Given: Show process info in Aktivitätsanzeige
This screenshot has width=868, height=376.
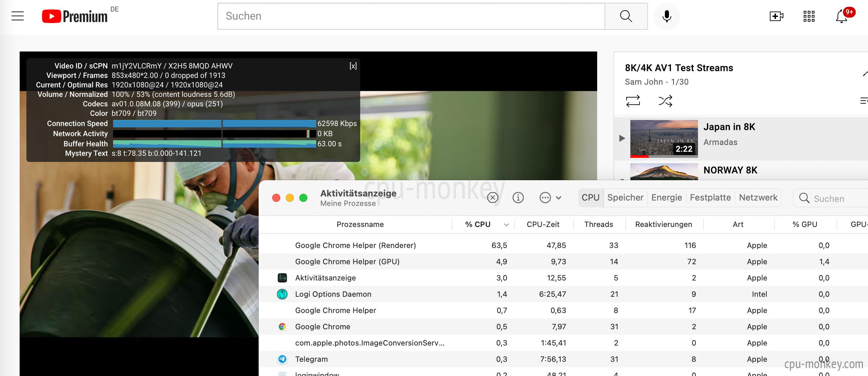Looking at the screenshot, I should (518, 197).
